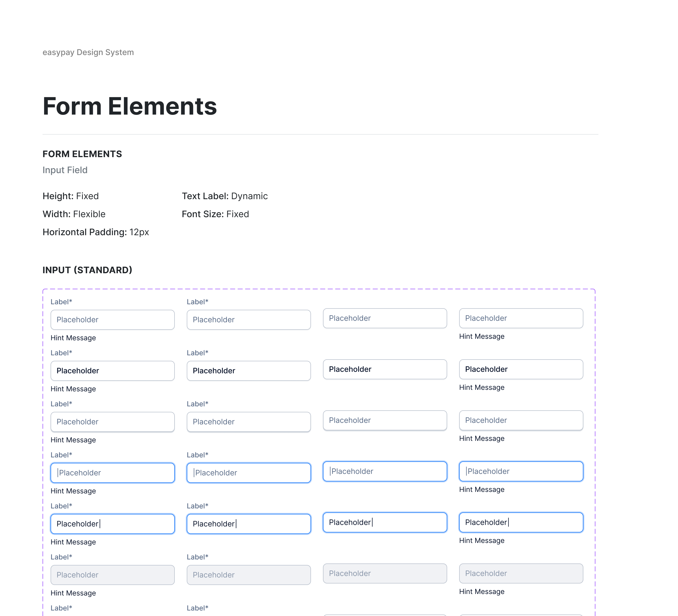Click the "INPUT (STANDARD)" section heading
This screenshot has width=678, height=616.
point(87,270)
